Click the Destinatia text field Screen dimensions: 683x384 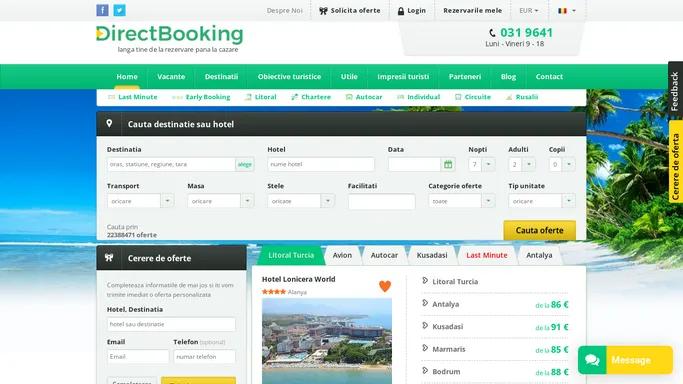[171, 165]
